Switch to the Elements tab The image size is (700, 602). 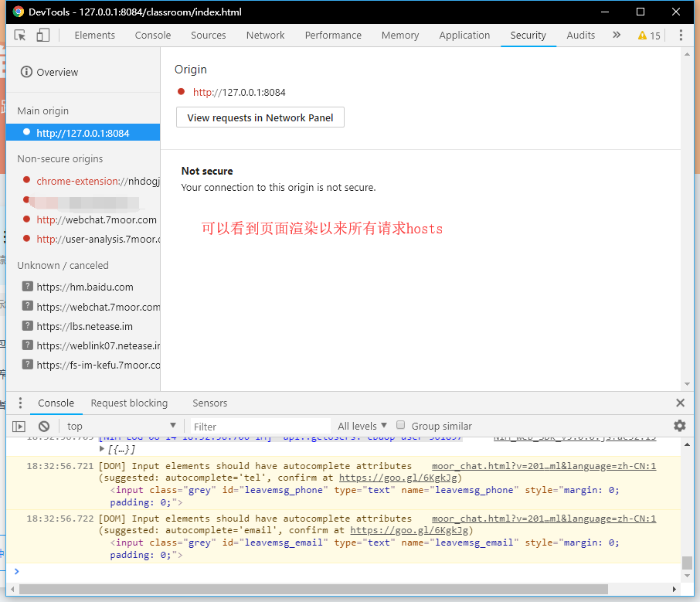pos(94,36)
